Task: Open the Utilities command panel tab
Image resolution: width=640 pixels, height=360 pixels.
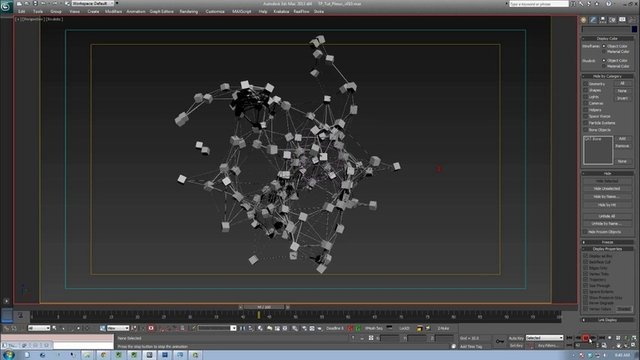Action: point(632,20)
